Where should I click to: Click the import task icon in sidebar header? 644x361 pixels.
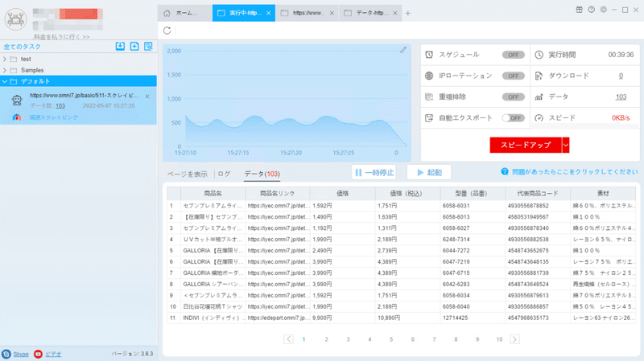[x=120, y=46]
